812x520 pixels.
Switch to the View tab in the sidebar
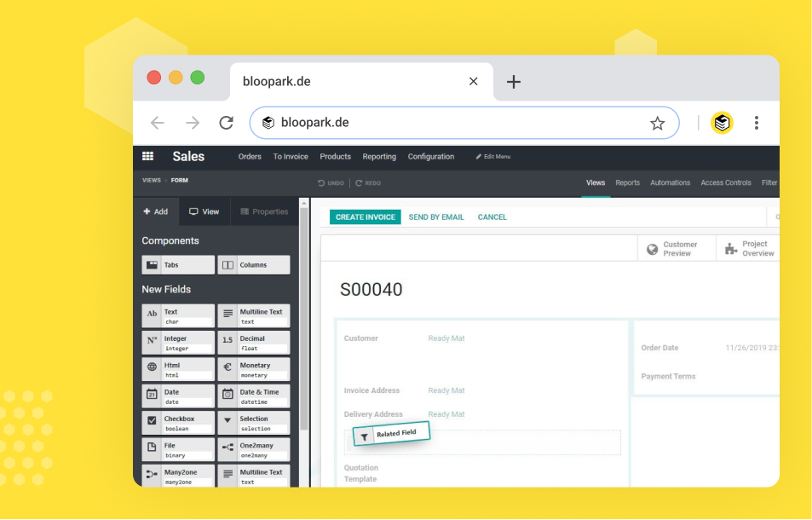tap(204, 211)
